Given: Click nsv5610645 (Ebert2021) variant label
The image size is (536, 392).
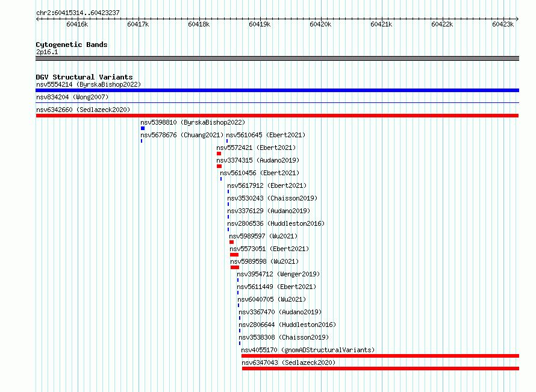Looking at the screenshot, I should click(266, 135).
